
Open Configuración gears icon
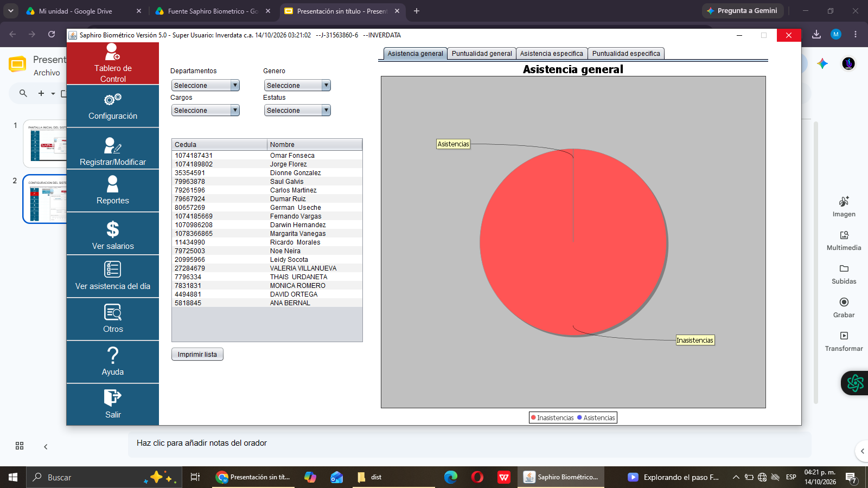tap(113, 99)
